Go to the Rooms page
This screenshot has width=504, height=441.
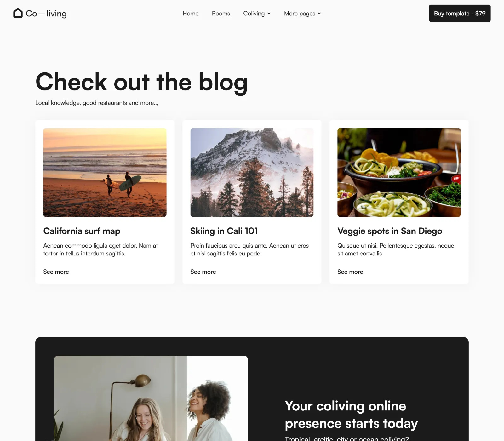[x=221, y=14]
